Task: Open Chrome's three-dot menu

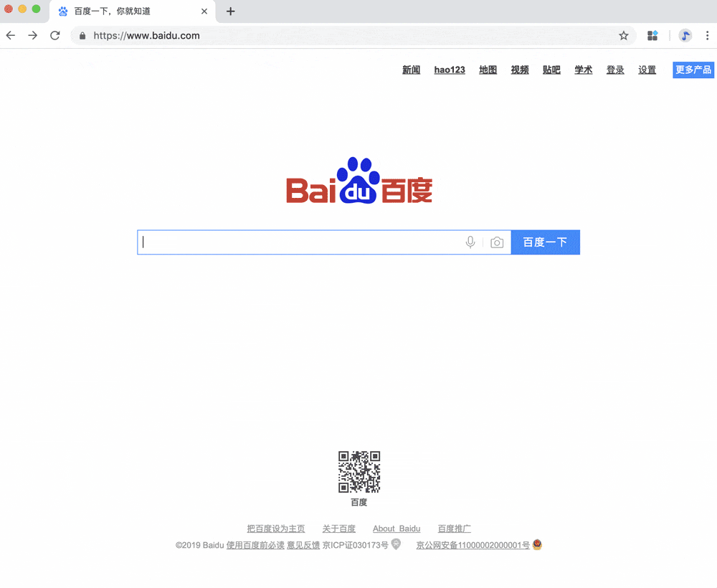Action: pyautogui.click(x=707, y=36)
